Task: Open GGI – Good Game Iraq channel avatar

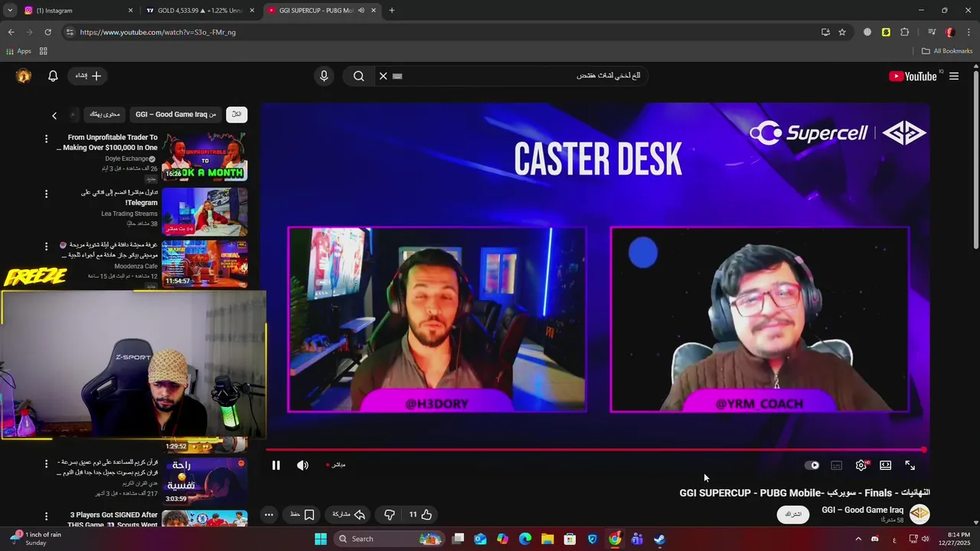Action: (x=920, y=514)
